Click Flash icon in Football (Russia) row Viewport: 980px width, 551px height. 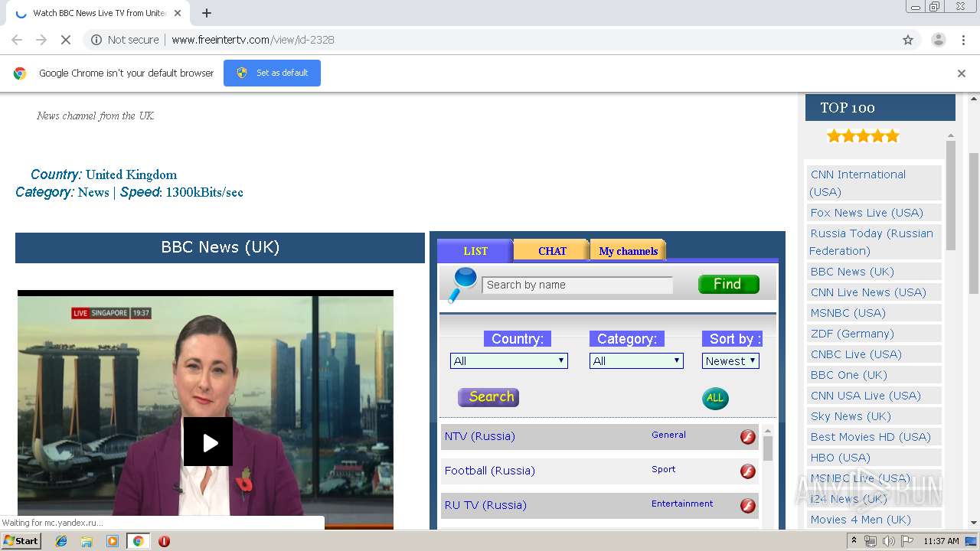748,471
